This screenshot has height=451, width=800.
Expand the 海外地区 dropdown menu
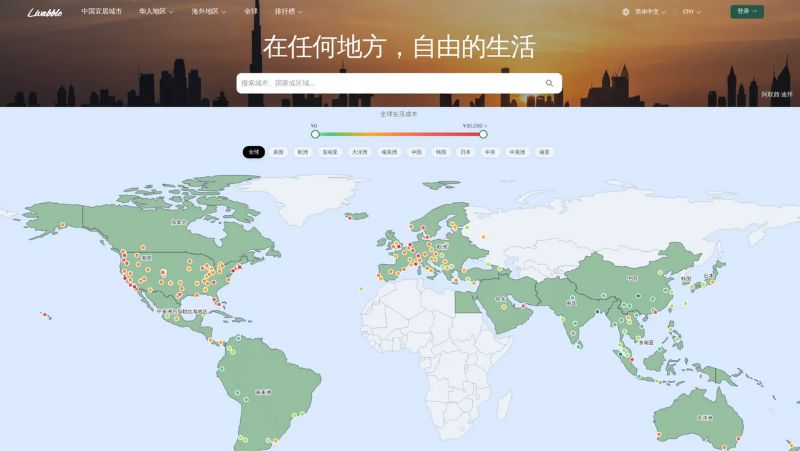point(209,12)
